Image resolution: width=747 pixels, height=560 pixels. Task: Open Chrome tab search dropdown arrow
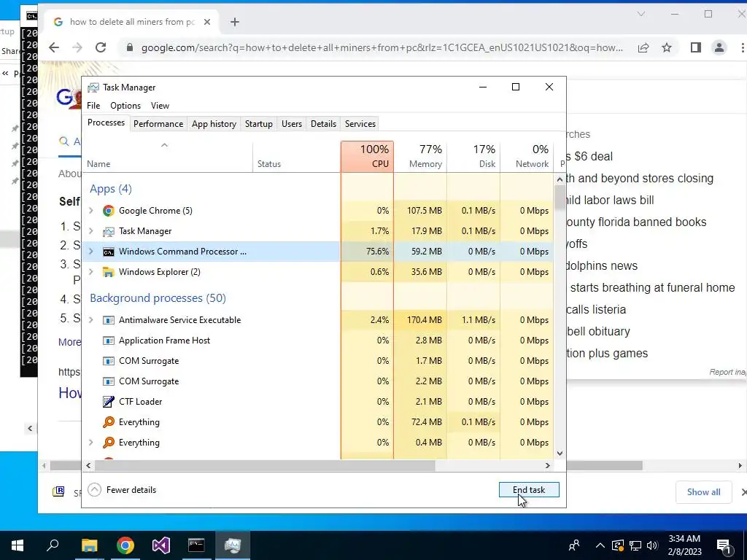click(x=641, y=14)
